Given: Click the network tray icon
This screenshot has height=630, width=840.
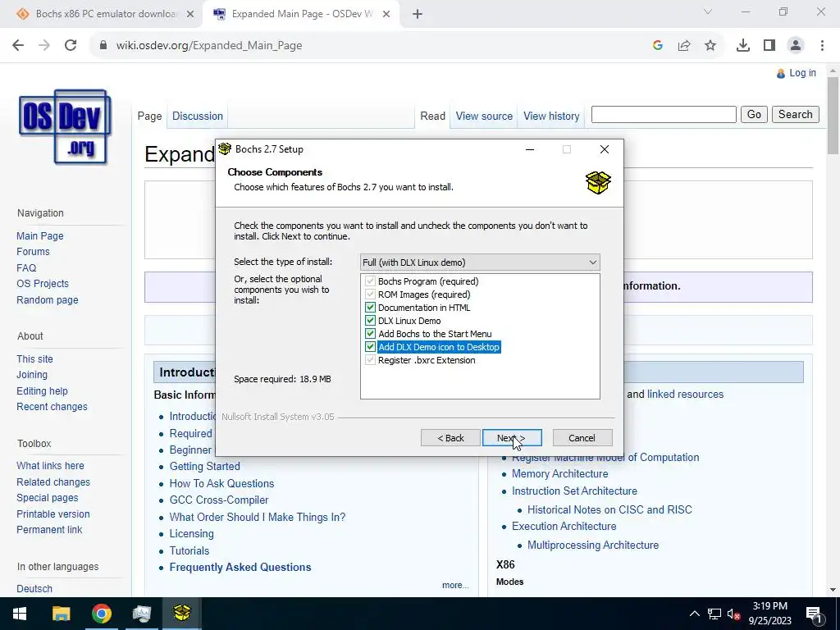Looking at the screenshot, I should tap(714, 614).
